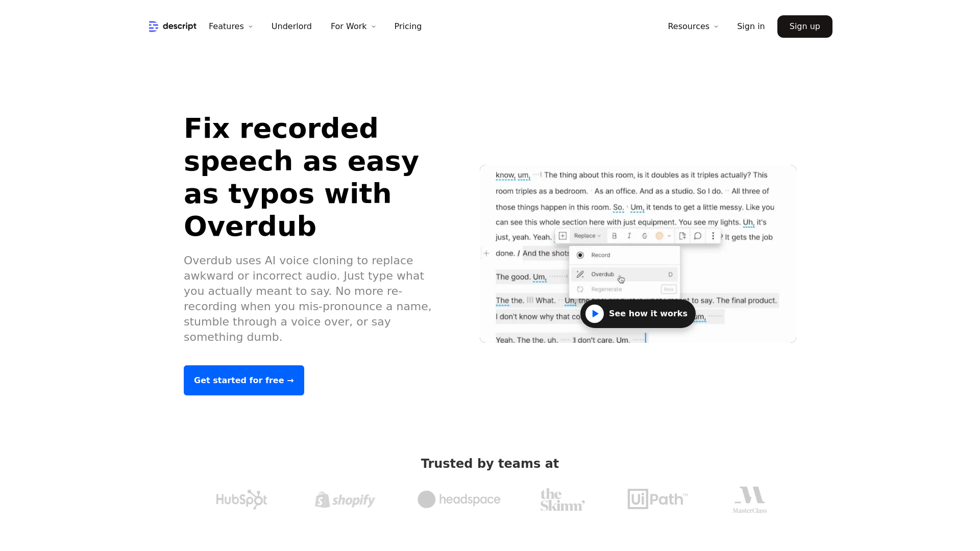Click Sign in link
The image size is (980, 551).
point(750,26)
